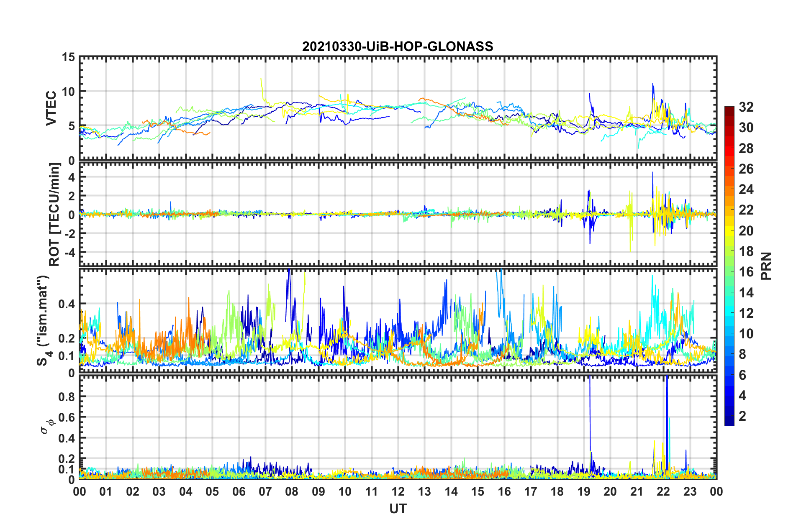Click the colorbar tick label 28
The image size is (796, 532).
click(746, 148)
